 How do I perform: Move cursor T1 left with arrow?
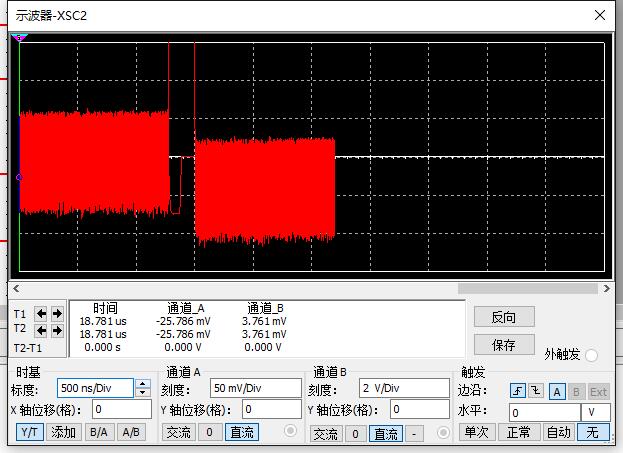[41, 314]
